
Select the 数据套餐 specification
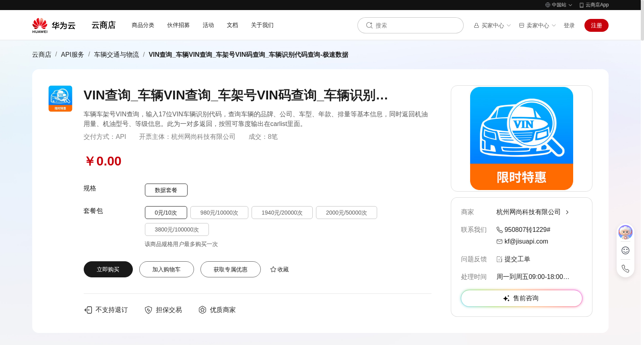tap(166, 190)
